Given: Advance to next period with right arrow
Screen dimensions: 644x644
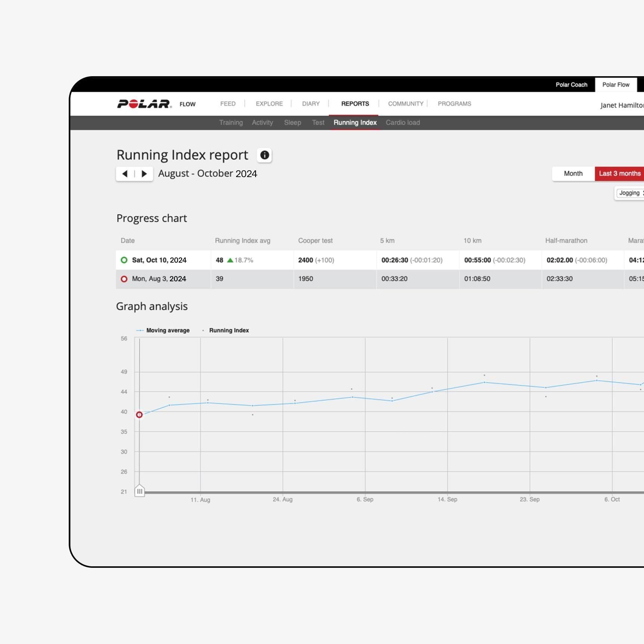Looking at the screenshot, I should [x=144, y=174].
